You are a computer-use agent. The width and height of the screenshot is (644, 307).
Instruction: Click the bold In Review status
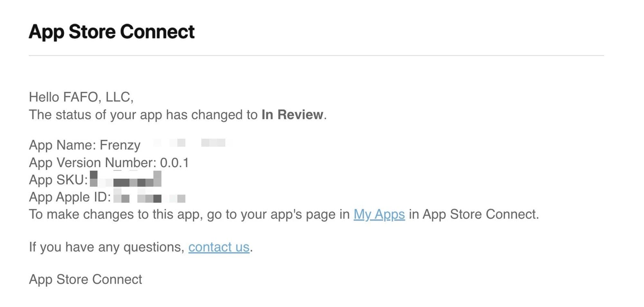pyautogui.click(x=292, y=115)
